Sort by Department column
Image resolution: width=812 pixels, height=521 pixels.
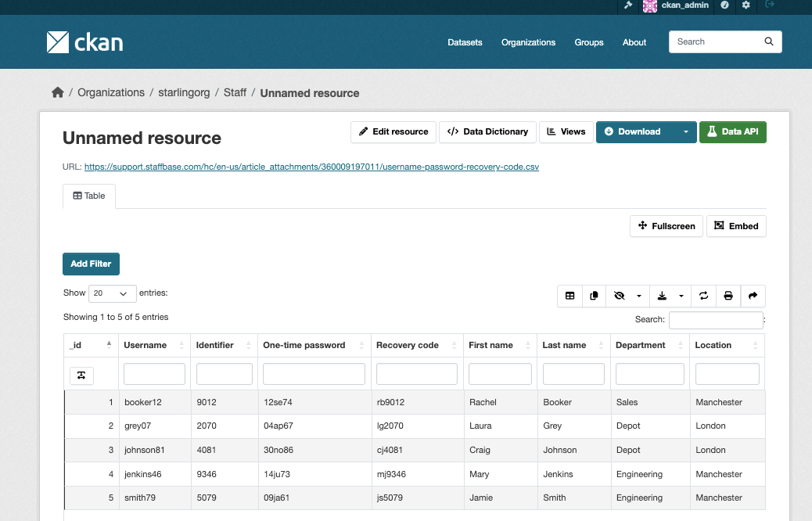[650, 346]
